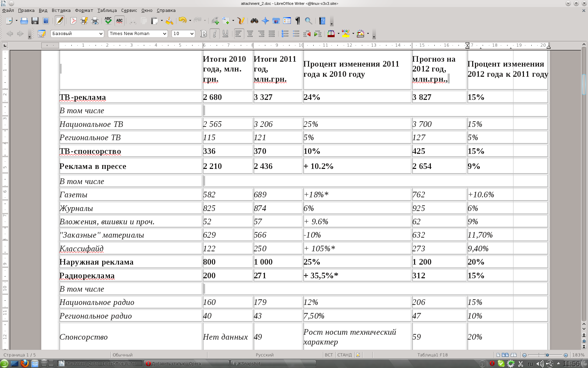Open the Таблица menu
This screenshot has height=368, width=588.
click(x=107, y=11)
